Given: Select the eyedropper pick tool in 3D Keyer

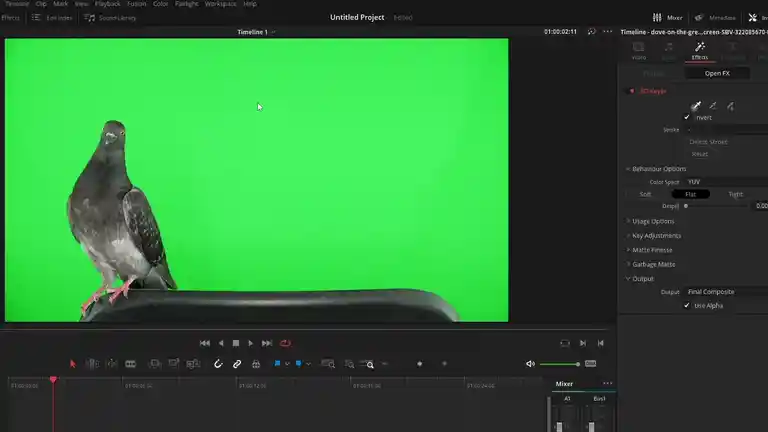Looking at the screenshot, I should 696,105.
